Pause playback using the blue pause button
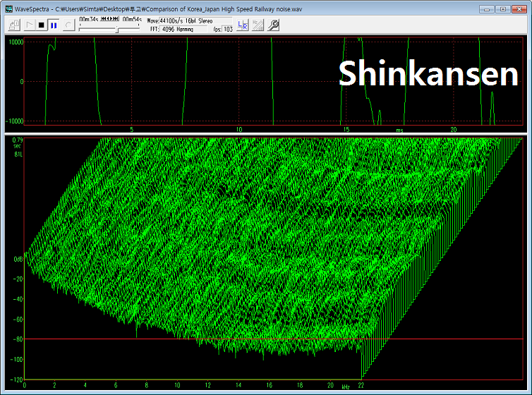The height and width of the screenshot is (395, 532). coord(54,25)
